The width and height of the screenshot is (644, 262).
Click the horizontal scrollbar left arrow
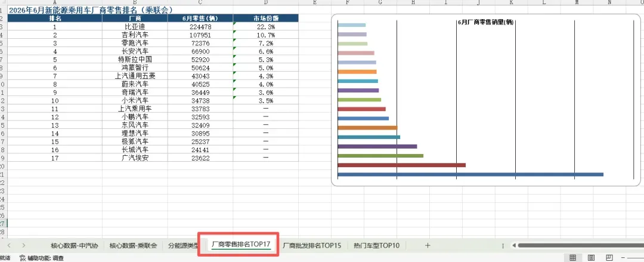(x=513, y=245)
